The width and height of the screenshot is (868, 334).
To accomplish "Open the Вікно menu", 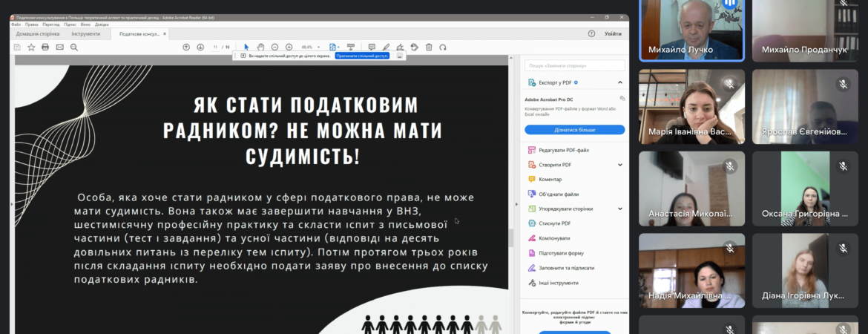I will (x=85, y=24).
